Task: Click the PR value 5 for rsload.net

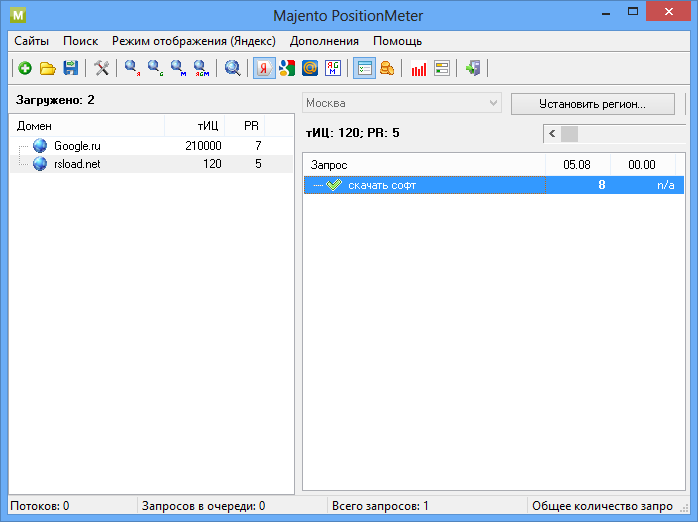Action: [x=258, y=164]
